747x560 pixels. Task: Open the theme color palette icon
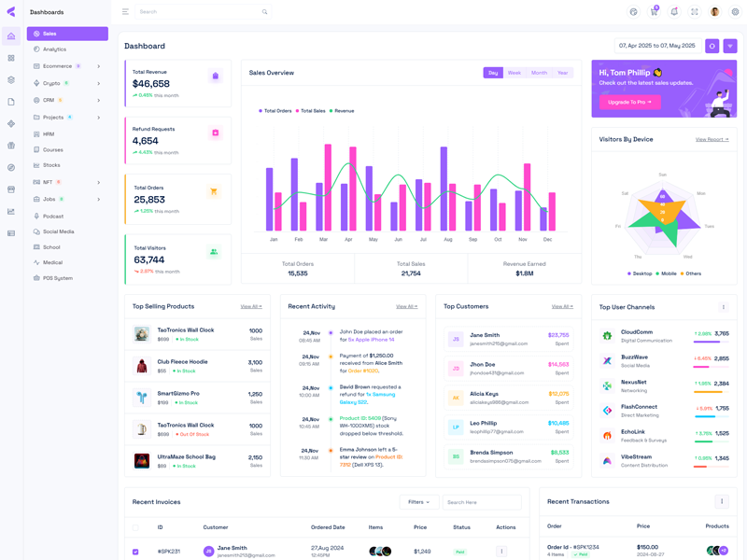tap(633, 12)
